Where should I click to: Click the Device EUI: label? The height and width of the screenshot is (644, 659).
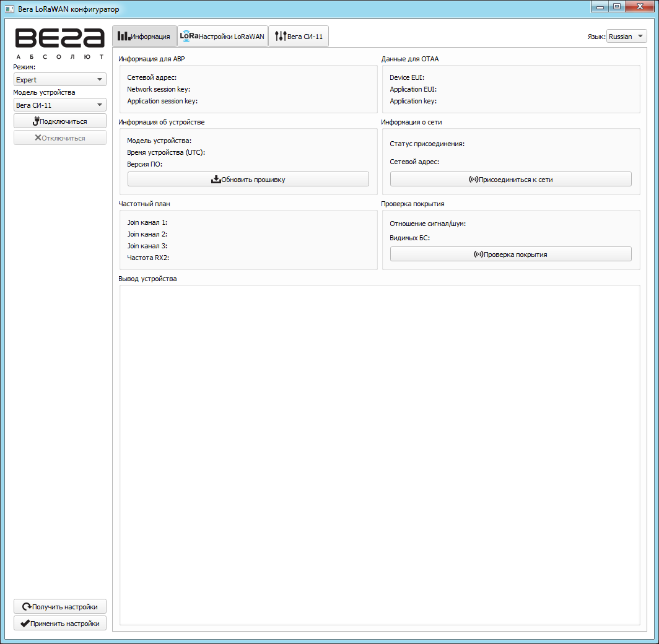(407, 77)
